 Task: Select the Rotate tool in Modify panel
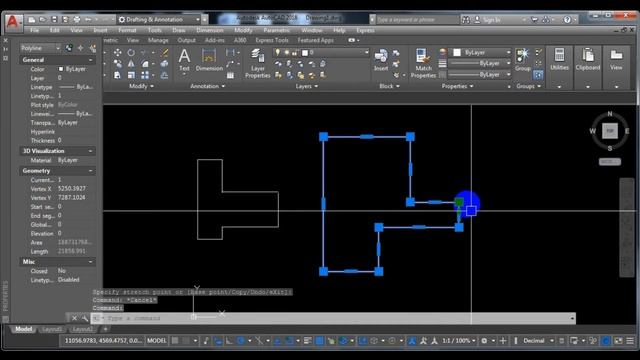click(131, 53)
